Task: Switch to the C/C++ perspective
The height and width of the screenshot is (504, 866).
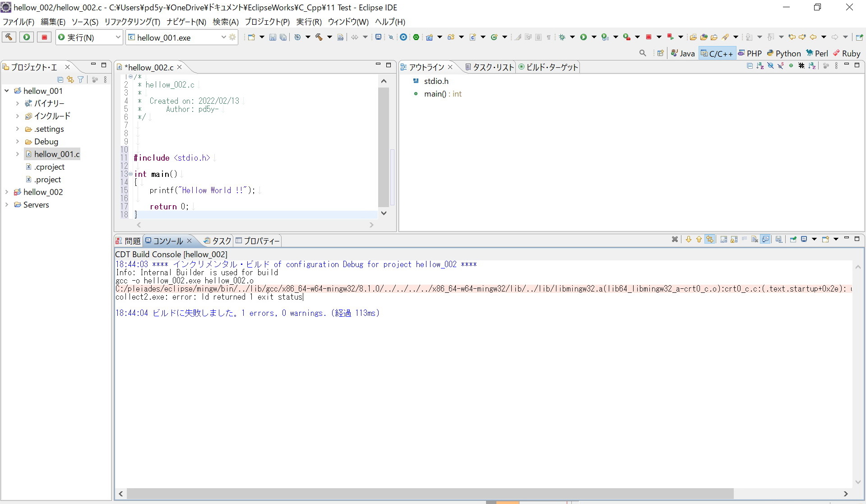Action: (x=717, y=53)
